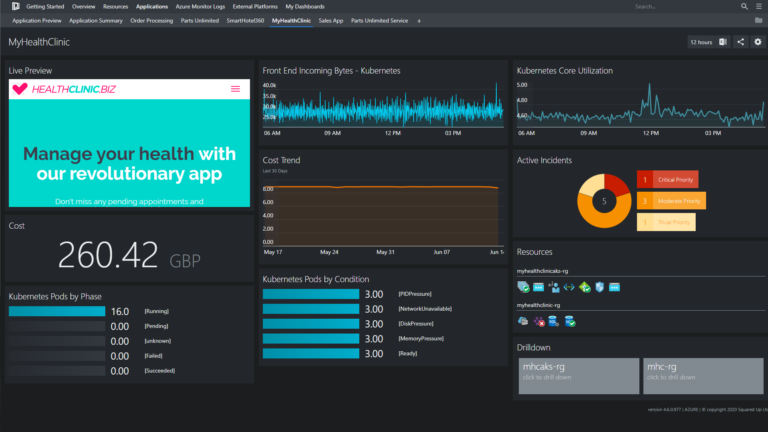The height and width of the screenshot is (432, 768).
Task: Switch to the SmartHotel360 tab
Action: click(245, 21)
